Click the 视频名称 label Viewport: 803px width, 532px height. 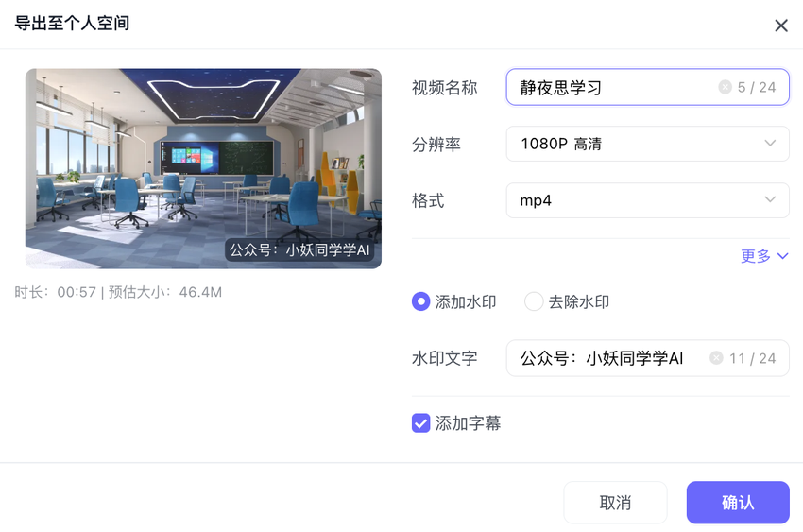point(444,88)
